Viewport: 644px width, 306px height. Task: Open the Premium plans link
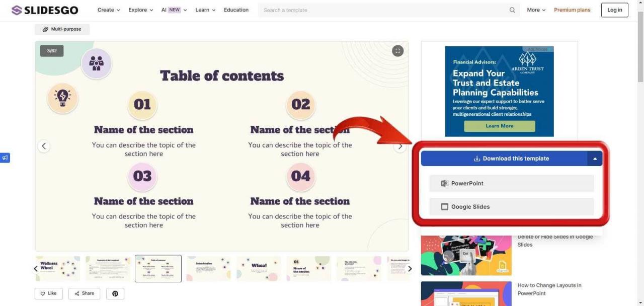[x=572, y=10]
